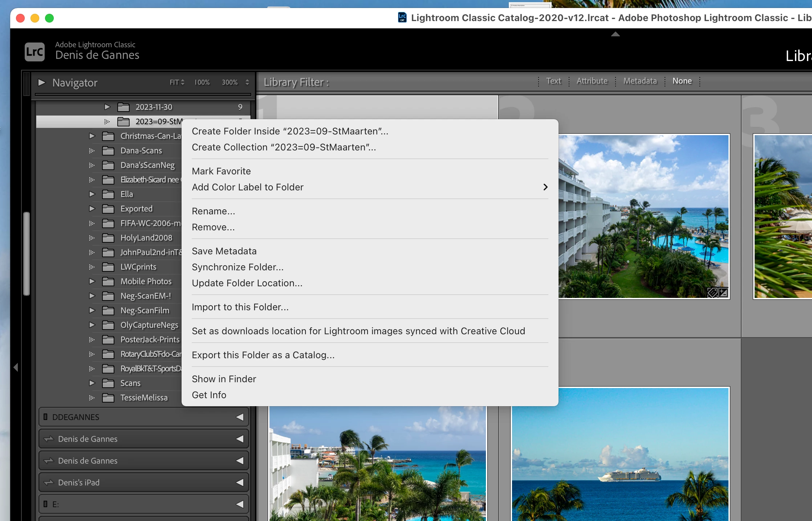Select None in Library Filter bar
The image size is (812, 521).
point(682,81)
